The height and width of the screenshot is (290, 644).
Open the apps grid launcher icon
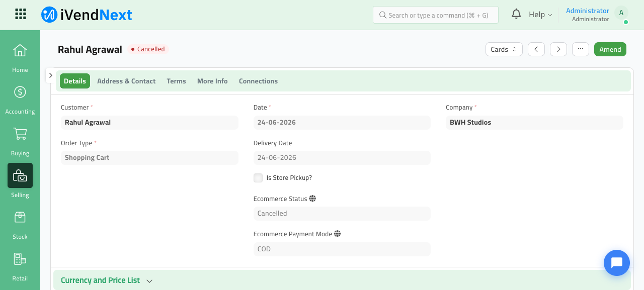tap(21, 14)
